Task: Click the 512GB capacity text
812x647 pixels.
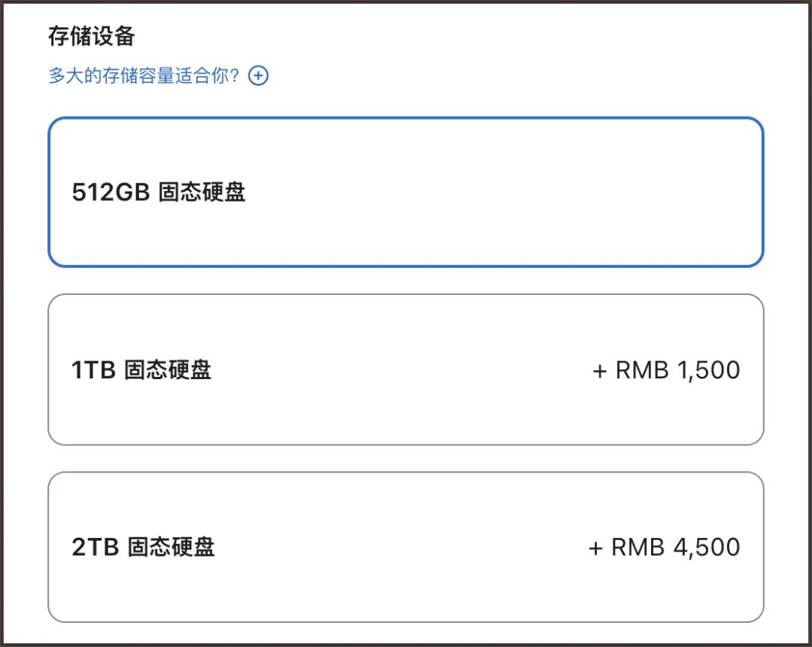Action: pyautogui.click(x=111, y=193)
